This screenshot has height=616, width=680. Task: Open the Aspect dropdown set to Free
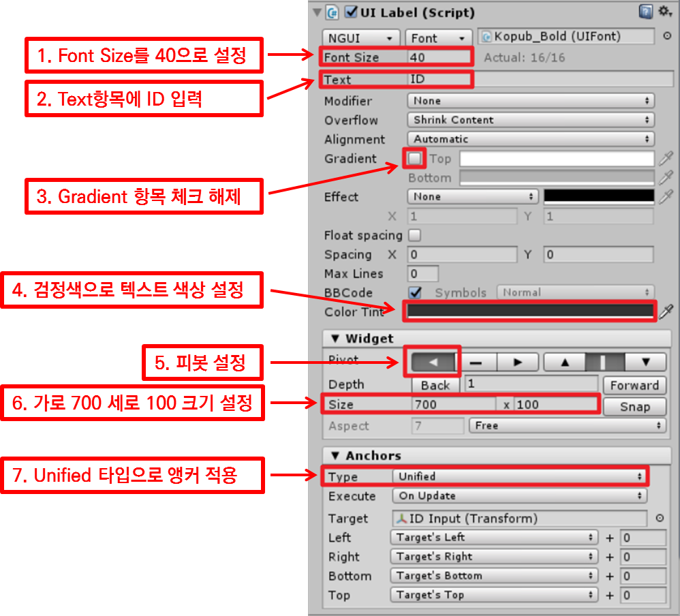(x=568, y=426)
